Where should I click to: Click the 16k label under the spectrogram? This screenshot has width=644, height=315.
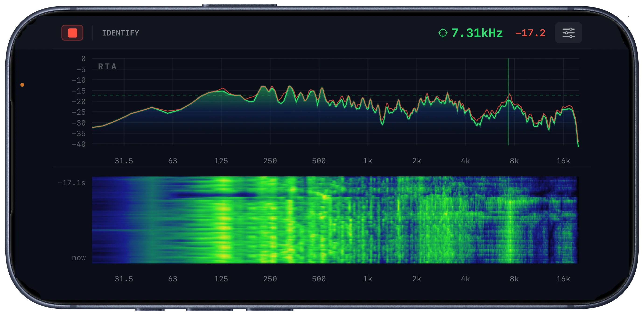pyautogui.click(x=563, y=279)
